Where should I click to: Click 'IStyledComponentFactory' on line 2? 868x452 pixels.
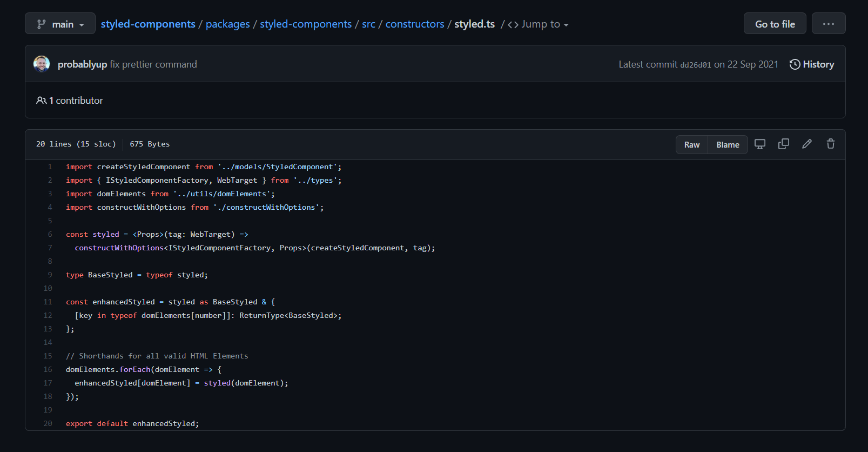pos(157,180)
